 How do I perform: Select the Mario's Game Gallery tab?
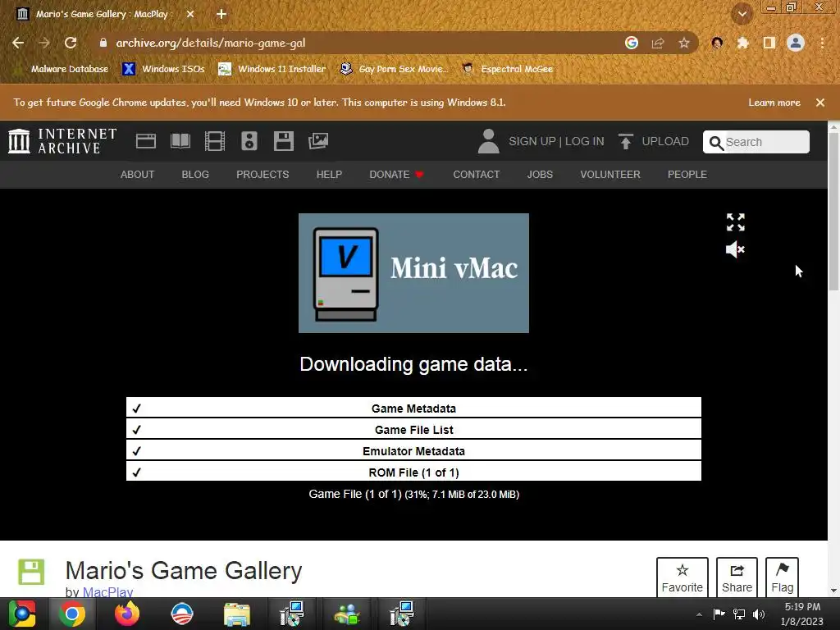(x=102, y=14)
